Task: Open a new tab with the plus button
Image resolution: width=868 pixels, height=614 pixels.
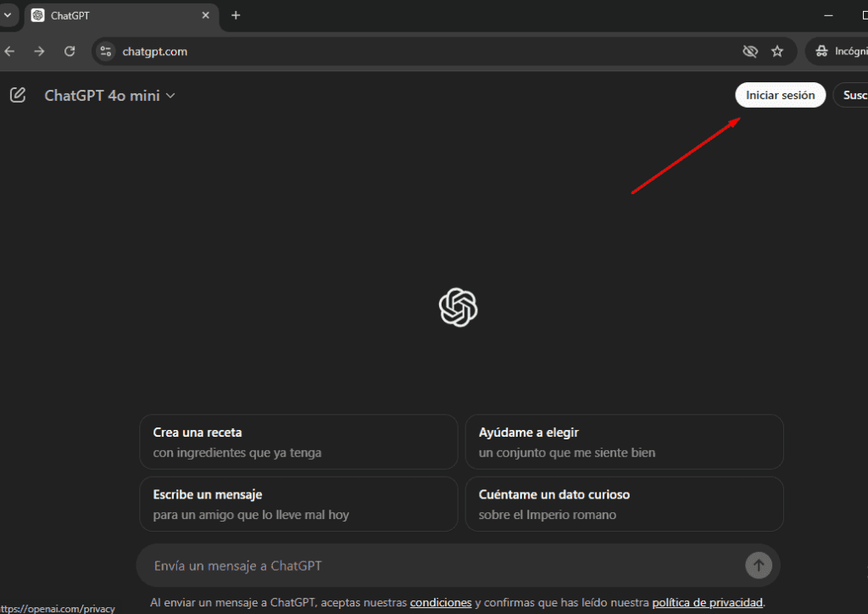Action: (236, 15)
